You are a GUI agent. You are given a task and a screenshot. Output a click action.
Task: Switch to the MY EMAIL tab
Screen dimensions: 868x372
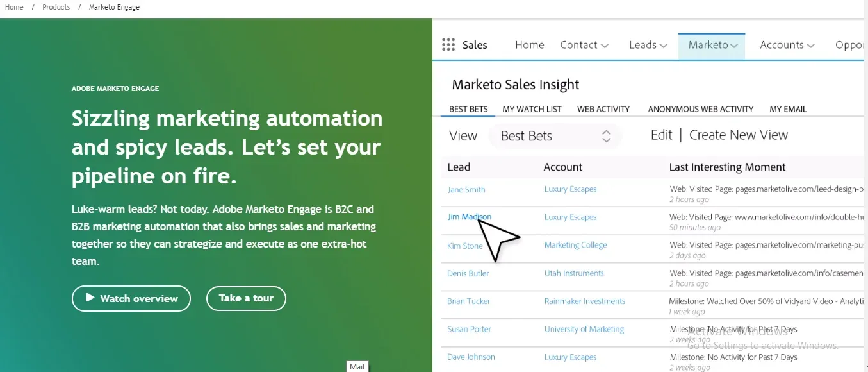tap(788, 109)
